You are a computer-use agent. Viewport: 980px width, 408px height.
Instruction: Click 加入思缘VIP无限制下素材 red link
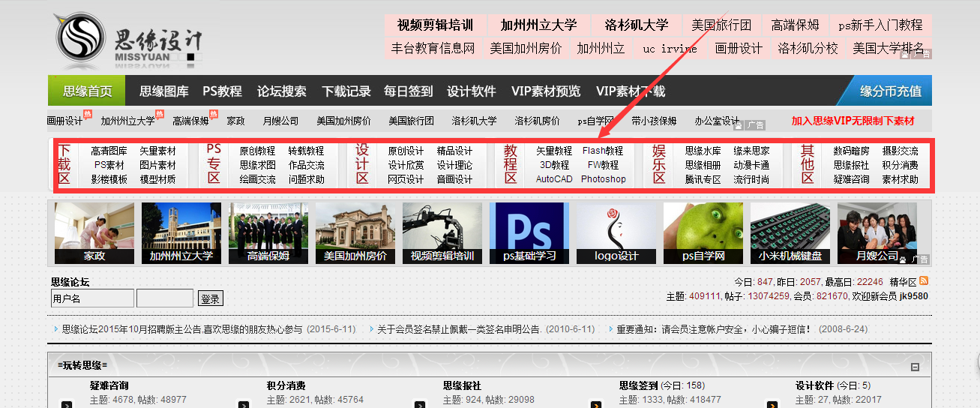(x=853, y=121)
